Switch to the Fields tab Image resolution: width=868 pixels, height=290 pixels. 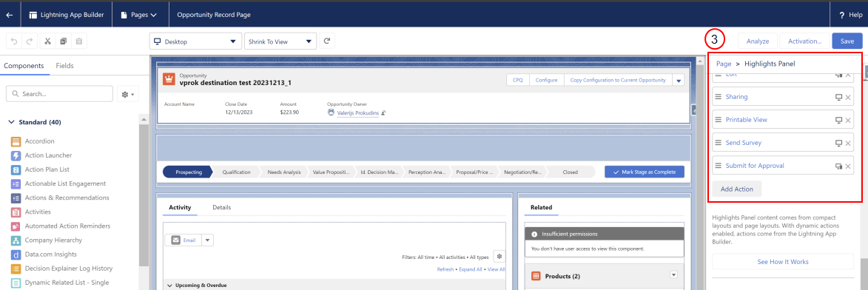65,65
